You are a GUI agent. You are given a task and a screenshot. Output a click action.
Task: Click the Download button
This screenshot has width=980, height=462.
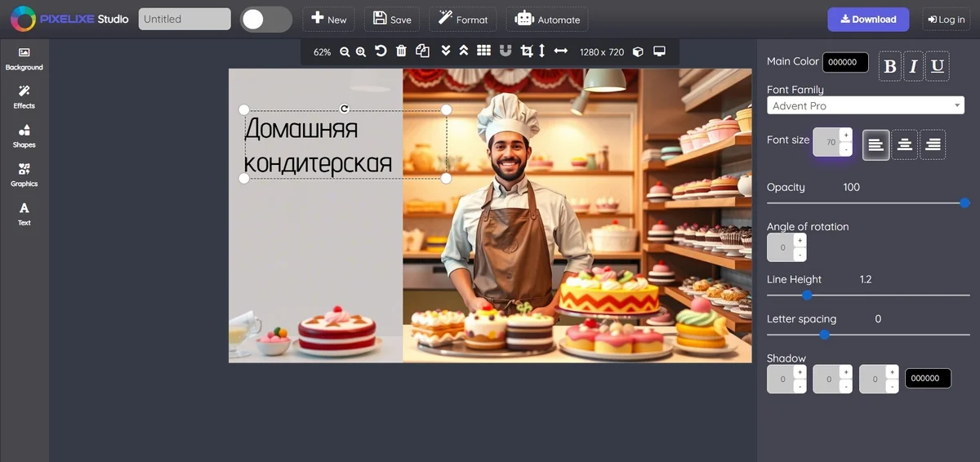tap(868, 20)
